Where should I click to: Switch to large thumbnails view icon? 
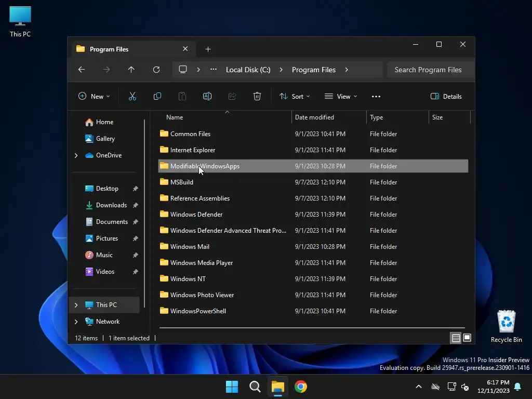coord(467,338)
